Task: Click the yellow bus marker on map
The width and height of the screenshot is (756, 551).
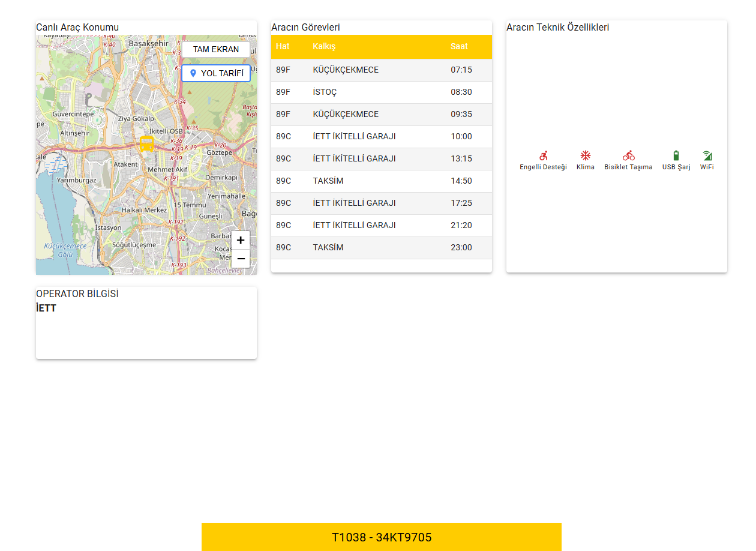Action: tap(146, 143)
